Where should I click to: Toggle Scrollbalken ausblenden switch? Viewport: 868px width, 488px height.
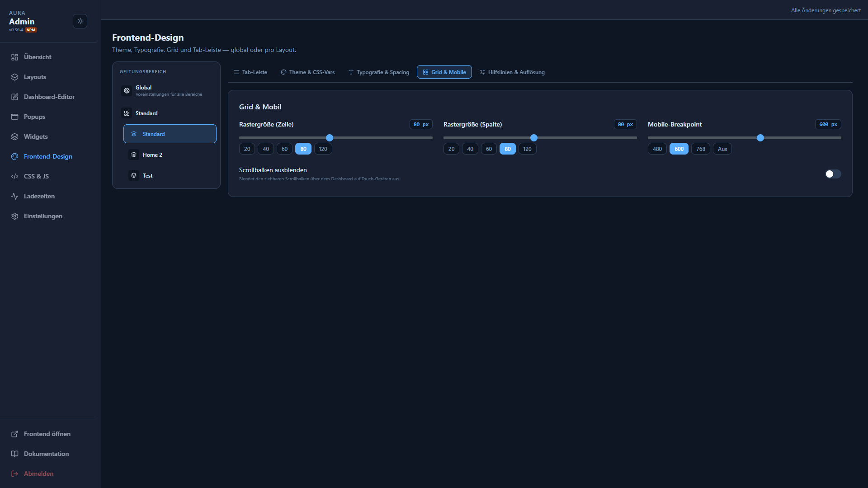(833, 174)
